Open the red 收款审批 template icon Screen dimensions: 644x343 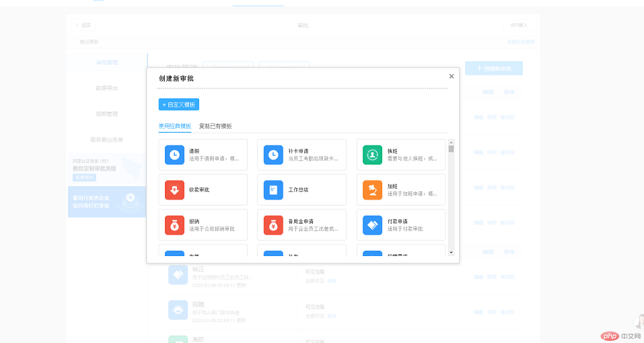pos(174,190)
